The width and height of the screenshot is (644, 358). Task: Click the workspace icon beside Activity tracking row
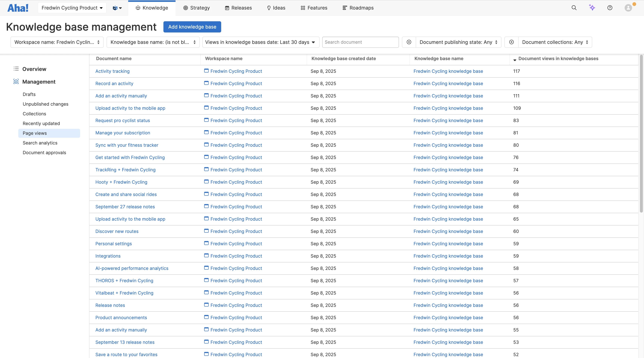click(x=206, y=71)
